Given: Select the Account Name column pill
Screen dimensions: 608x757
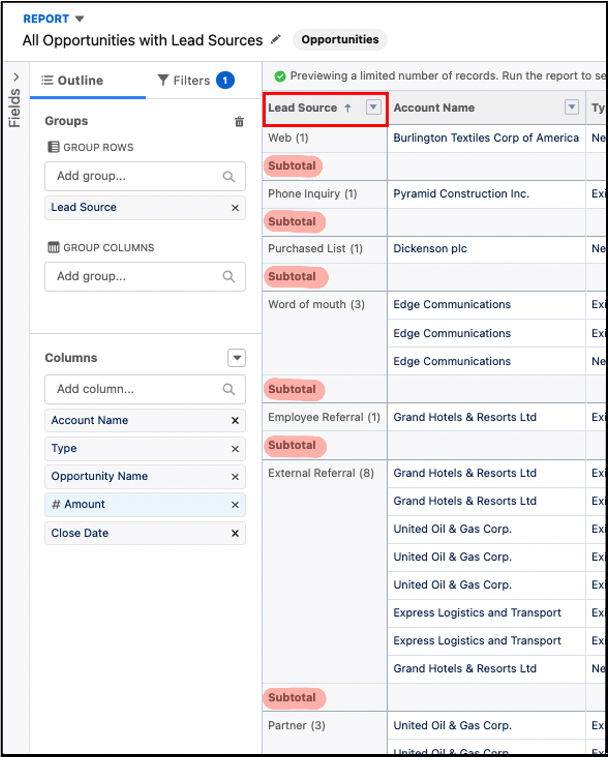Looking at the screenshot, I should pos(145,421).
